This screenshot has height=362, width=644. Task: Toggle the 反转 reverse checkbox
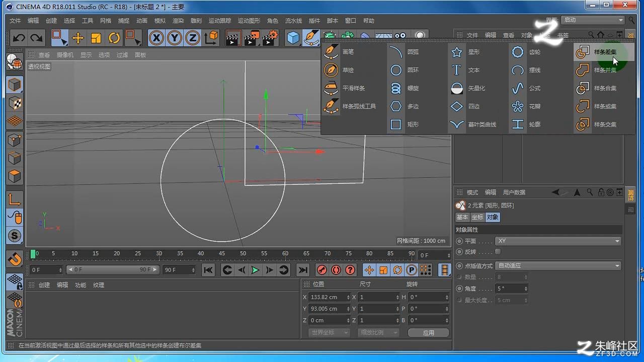pyautogui.click(x=498, y=251)
